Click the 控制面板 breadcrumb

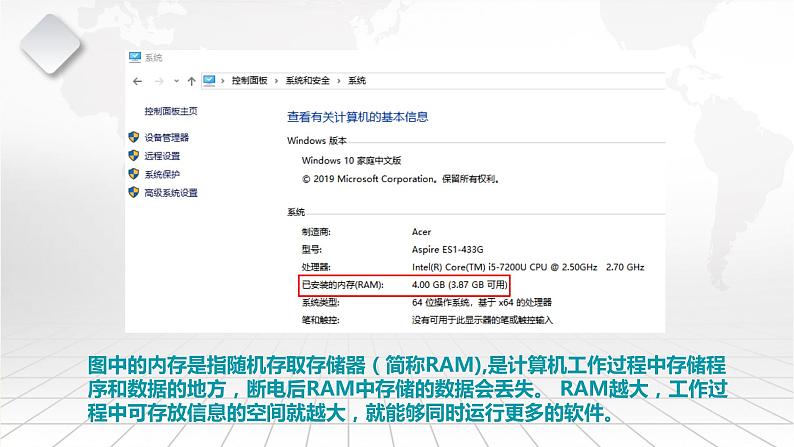pyautogui.click(x=249, y=80)
